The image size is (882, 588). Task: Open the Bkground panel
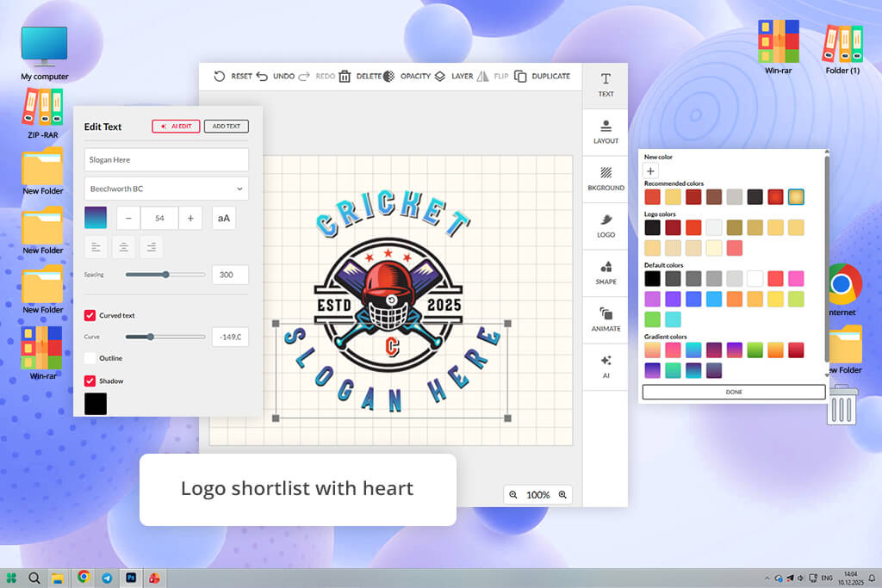click(606, 179)
